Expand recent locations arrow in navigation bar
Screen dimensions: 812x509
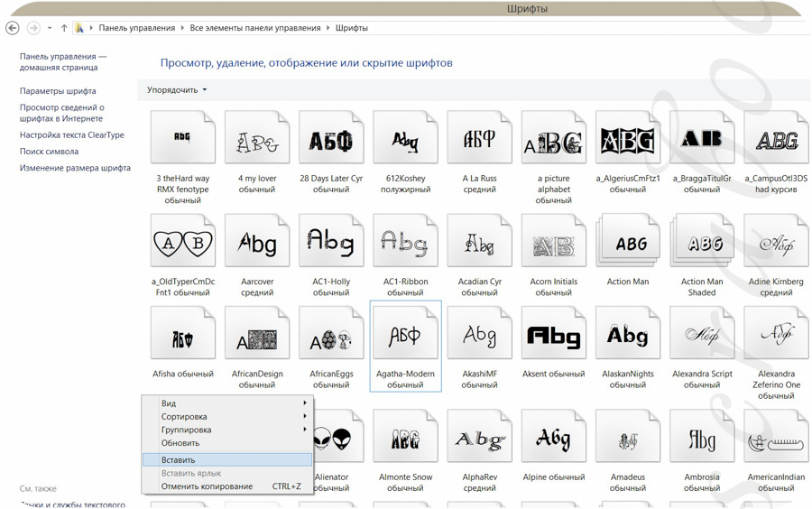[50, 28]
